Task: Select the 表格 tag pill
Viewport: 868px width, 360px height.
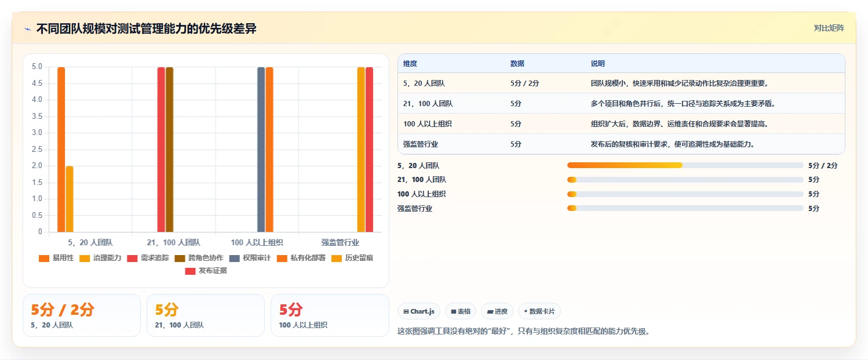Action: [461, 311]
